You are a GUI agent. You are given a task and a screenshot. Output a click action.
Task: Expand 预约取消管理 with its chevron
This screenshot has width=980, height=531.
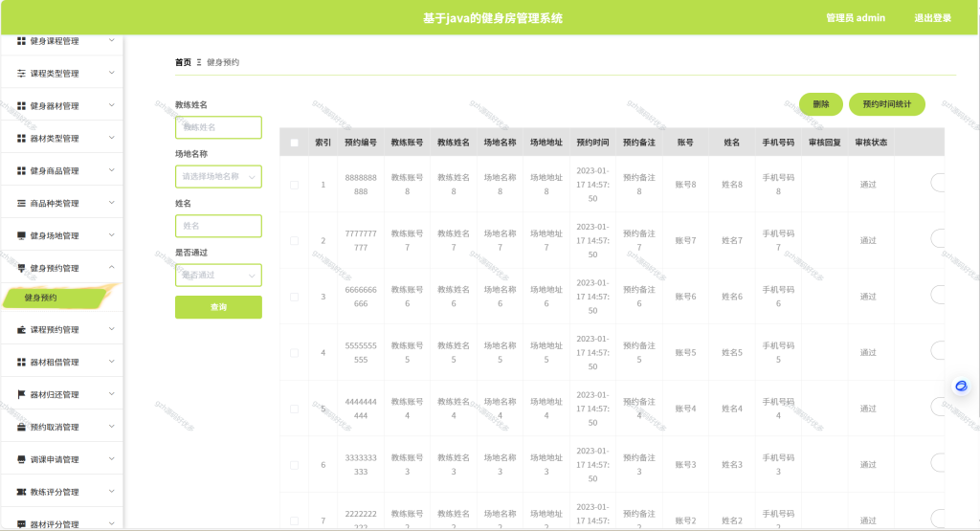[x=112, y=427]
